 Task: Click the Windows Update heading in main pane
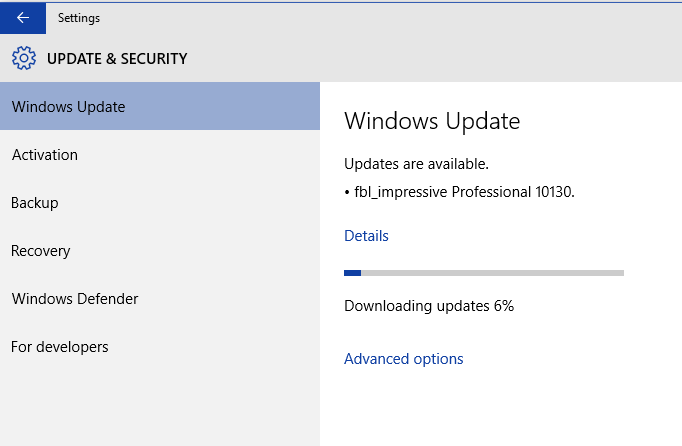432,122
